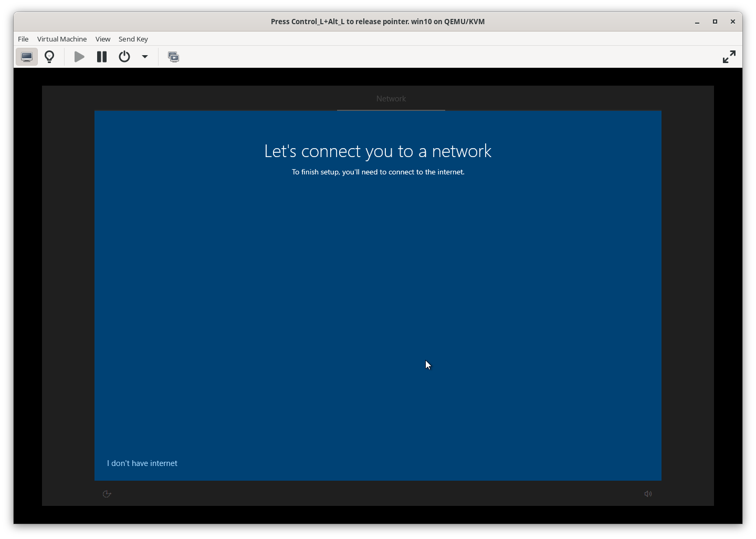Show virtual hardware details (lightbulb icon)
The image size is (756, 539).
click(49, 57)
